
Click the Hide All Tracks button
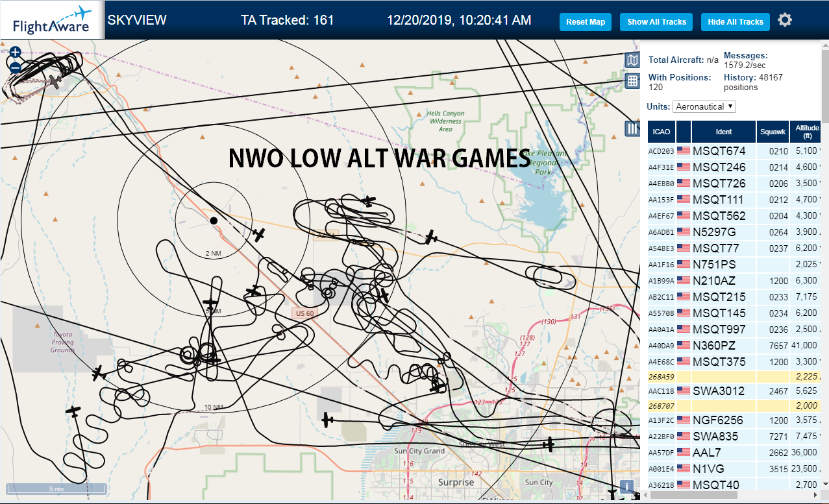pos(736,22)
